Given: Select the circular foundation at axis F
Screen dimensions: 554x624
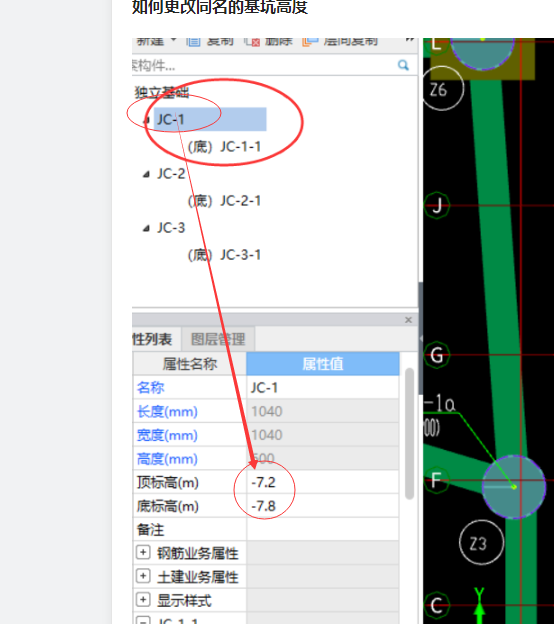Looking at the screenshot, I should click(x=514, y=487).
